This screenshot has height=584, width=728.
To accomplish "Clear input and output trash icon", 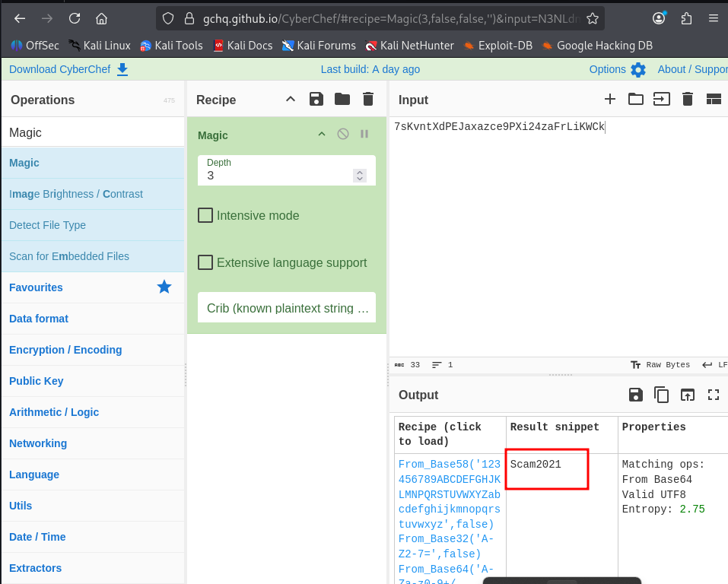I will click(688, 99).
